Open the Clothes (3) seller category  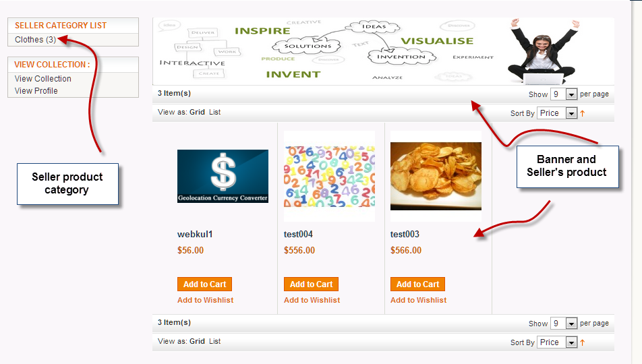pos(35,40)
